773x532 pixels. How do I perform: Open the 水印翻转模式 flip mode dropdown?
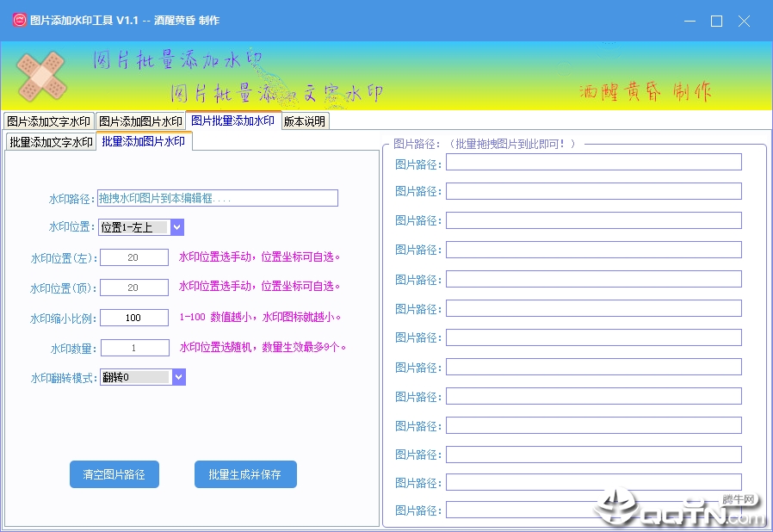[x=176, y=376]
